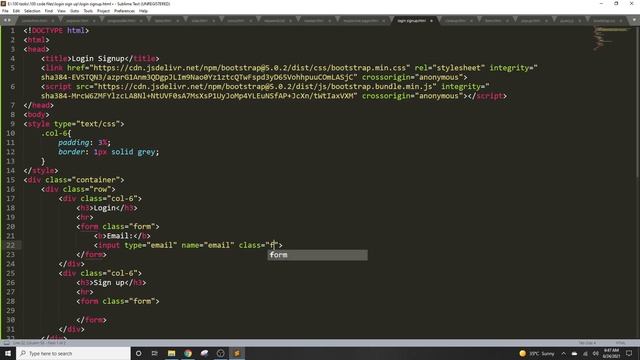Click the Tab Size indicator in status bar
This screenshot has width=640, height=360.
(587, 343)
